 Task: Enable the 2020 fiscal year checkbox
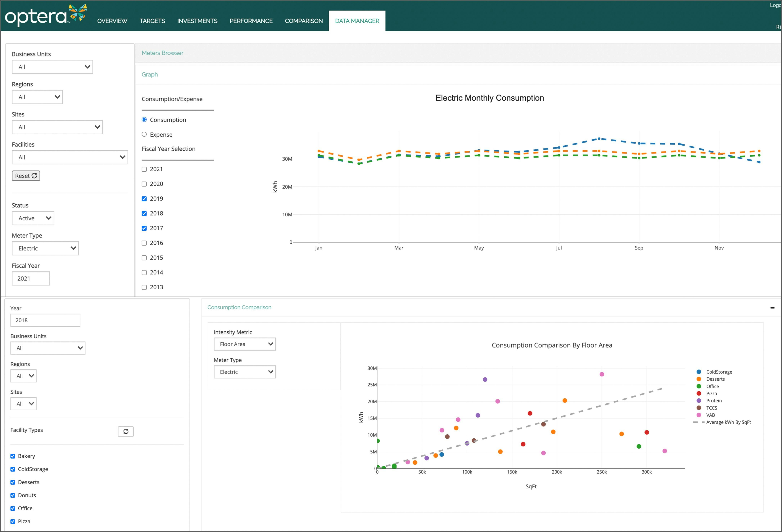coord(144,184)
